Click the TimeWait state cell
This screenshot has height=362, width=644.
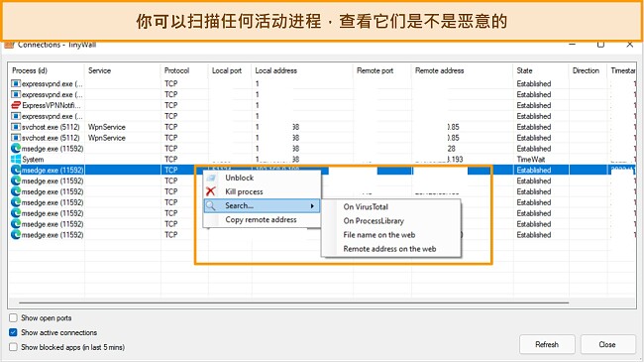(531, 160)
